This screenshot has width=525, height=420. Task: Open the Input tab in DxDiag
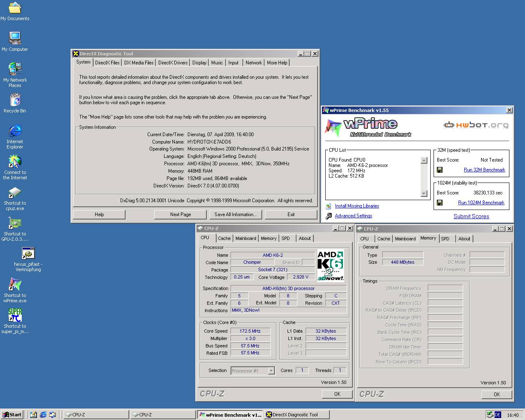click(233, 63)
